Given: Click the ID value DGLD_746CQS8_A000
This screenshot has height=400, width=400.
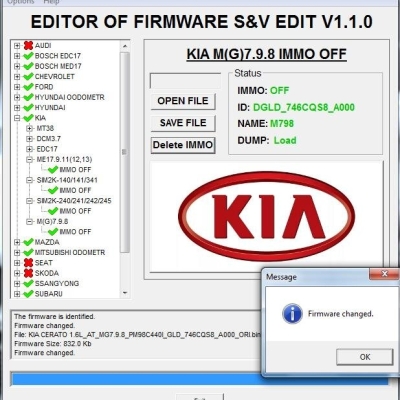Looking at the screenshot, I should point(304,107).
